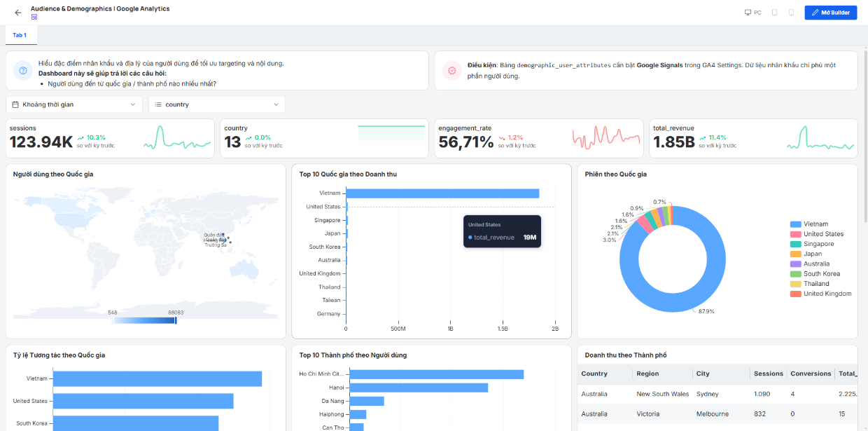Click the Melbourne cell in the table
868x431 pixels.
(x=721, y=414)
